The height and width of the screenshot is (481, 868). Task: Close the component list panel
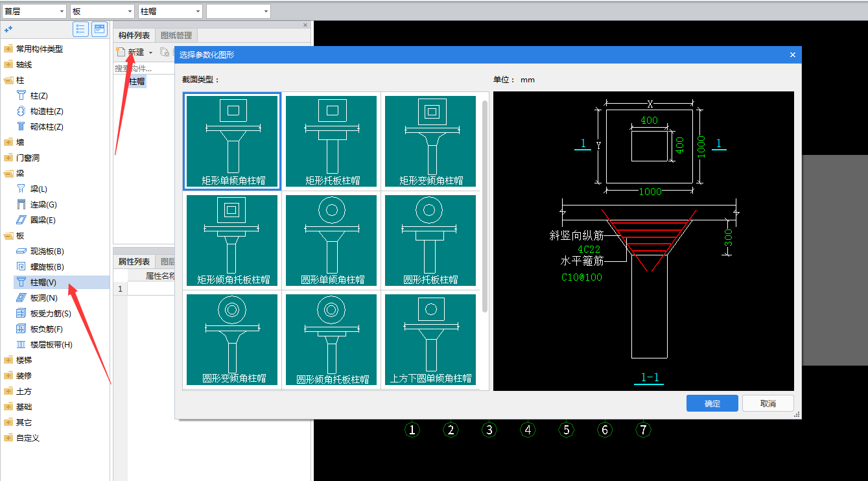[x=306, y=25]
